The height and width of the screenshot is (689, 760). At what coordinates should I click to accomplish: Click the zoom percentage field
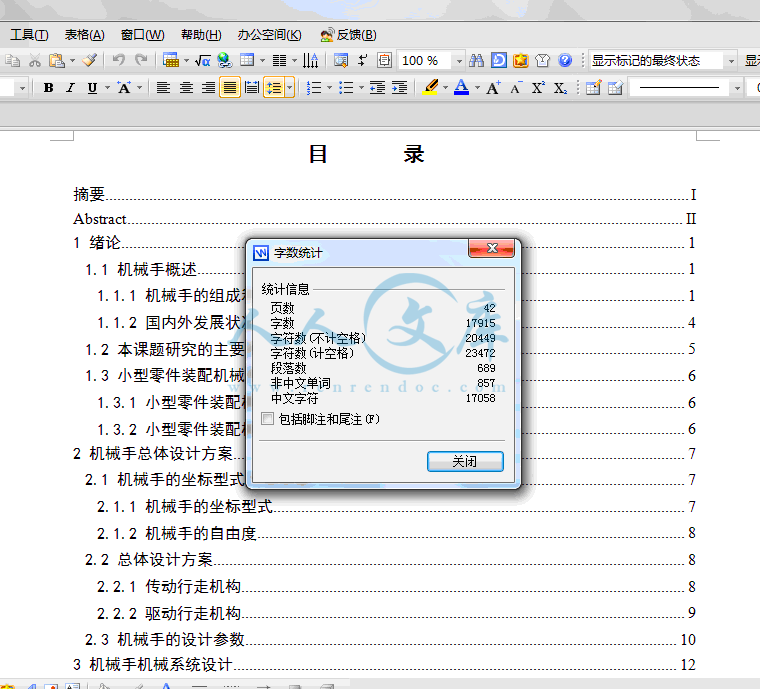424,61
